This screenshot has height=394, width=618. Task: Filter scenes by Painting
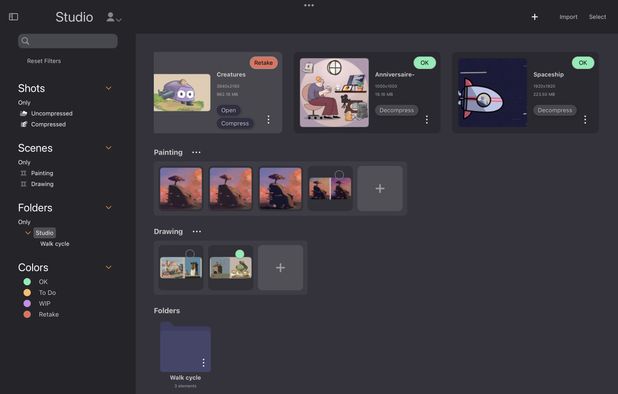tap(37, 173)
